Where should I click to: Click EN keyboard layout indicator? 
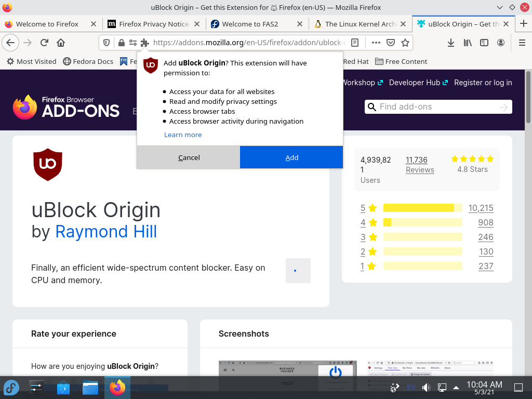[x=411, y=388]
